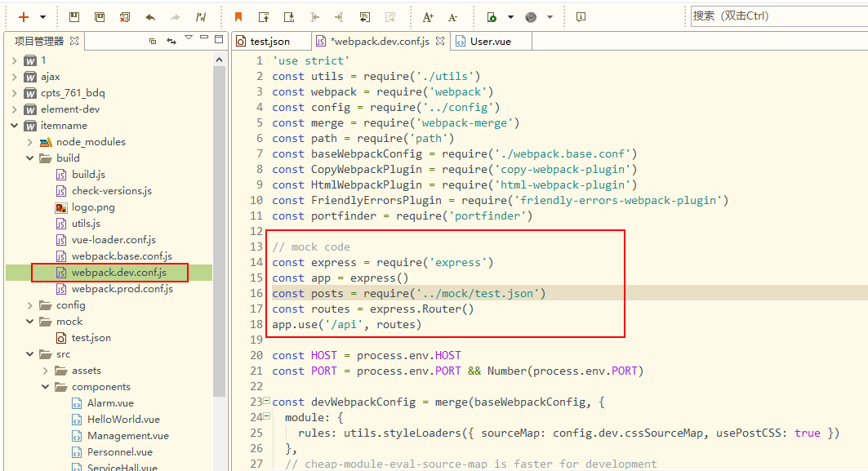Open the Run dropdown arrow

[x=510, y=17]
